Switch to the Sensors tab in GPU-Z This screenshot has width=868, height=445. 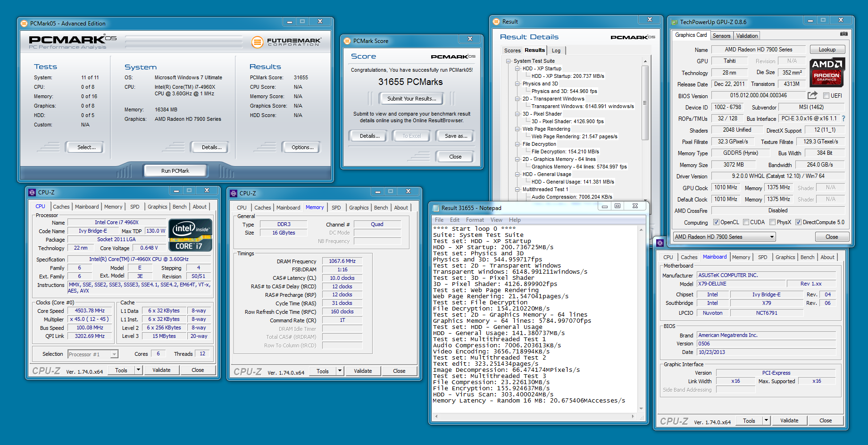click(721, 36)
